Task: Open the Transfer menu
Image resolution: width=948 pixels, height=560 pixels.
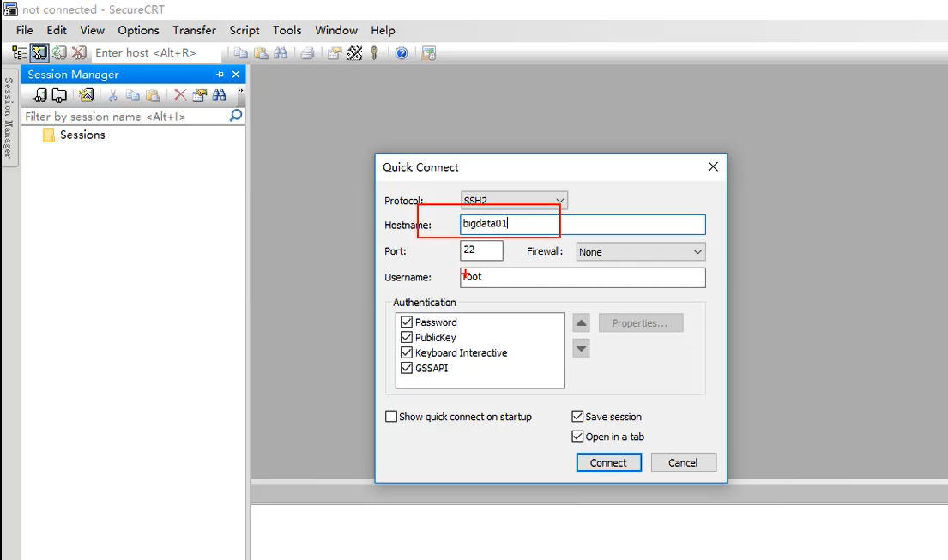Action: pos(194,30)
